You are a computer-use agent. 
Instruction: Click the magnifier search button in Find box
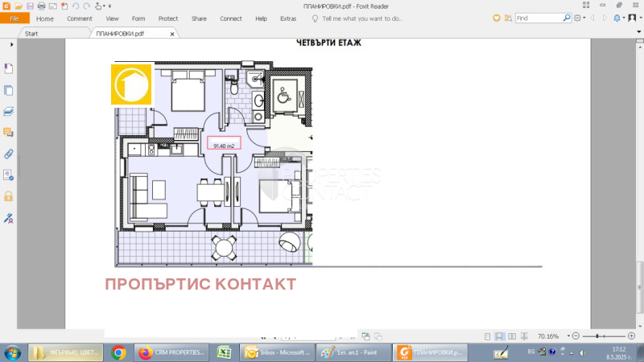point(567,18)
